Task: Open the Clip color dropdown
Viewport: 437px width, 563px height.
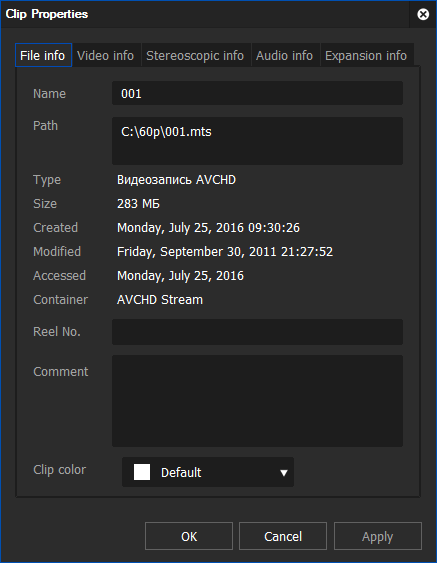Action: 208,472
